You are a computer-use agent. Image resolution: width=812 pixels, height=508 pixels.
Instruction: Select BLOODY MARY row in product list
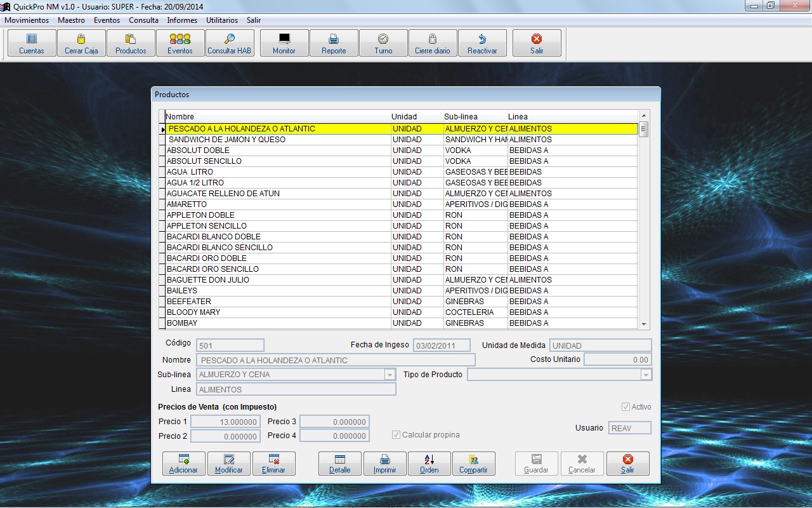click(x=193, y=312)
